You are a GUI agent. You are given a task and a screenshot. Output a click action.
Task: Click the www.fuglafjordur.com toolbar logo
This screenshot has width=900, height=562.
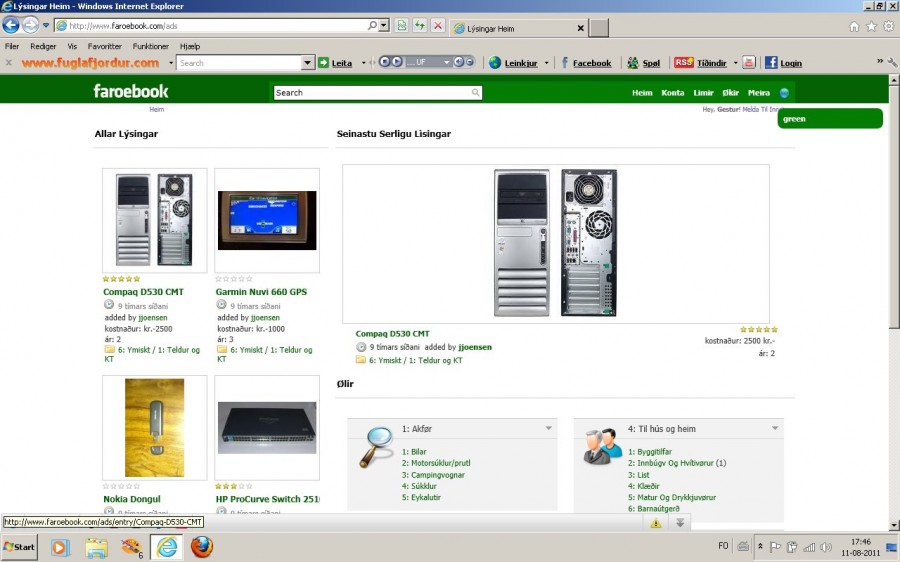click(90, 63)
